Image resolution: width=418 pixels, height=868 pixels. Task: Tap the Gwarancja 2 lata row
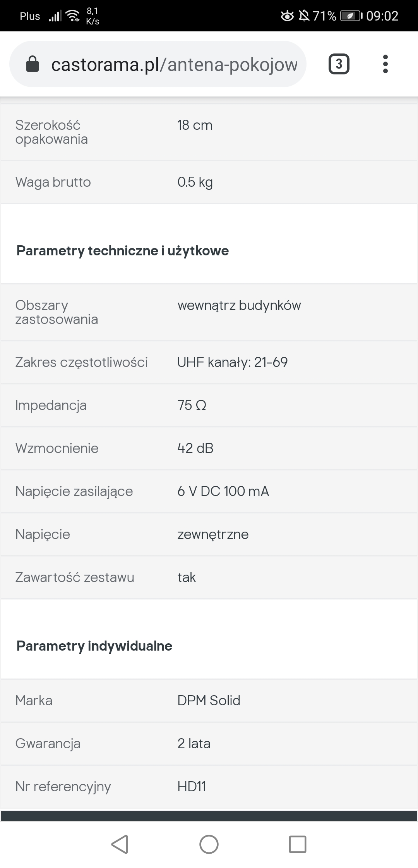(209, 744)
